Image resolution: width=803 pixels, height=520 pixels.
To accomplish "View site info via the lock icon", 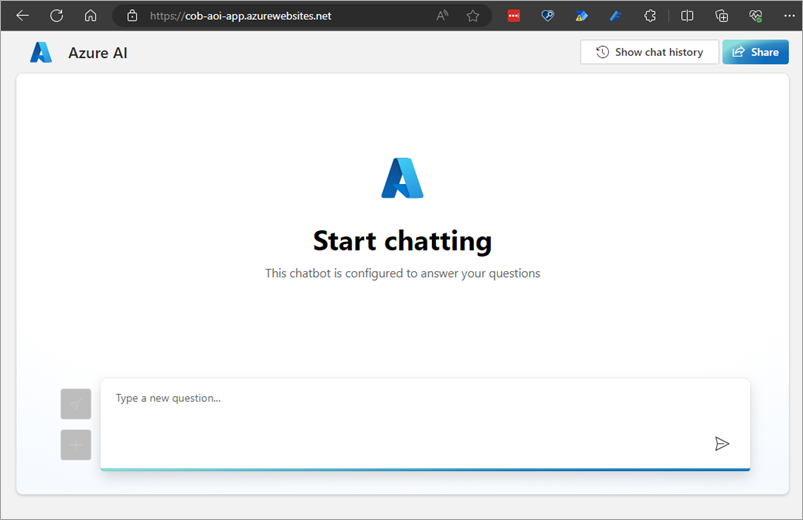I will (x=132, y=16).
